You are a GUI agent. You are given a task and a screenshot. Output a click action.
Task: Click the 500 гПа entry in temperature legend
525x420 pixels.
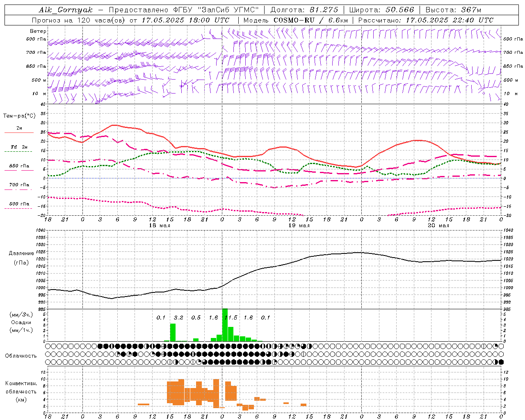pyautogui.click(x=19, y=204)
